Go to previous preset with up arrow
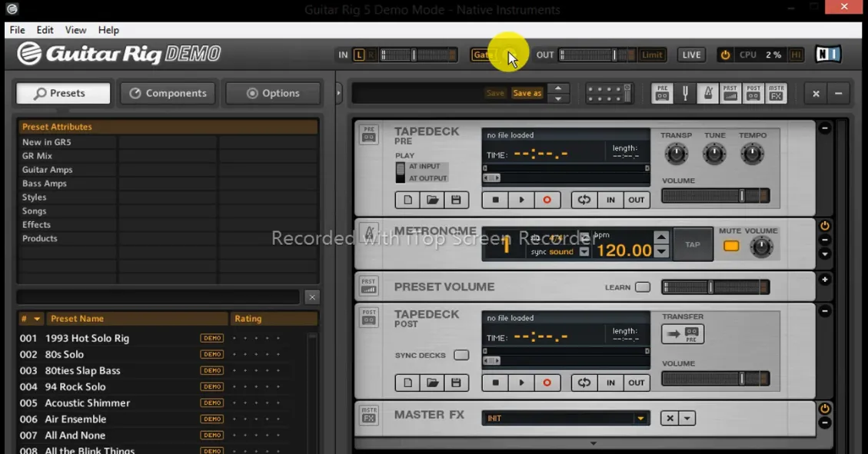Viewport: 868px width, 454px height. 558,88
